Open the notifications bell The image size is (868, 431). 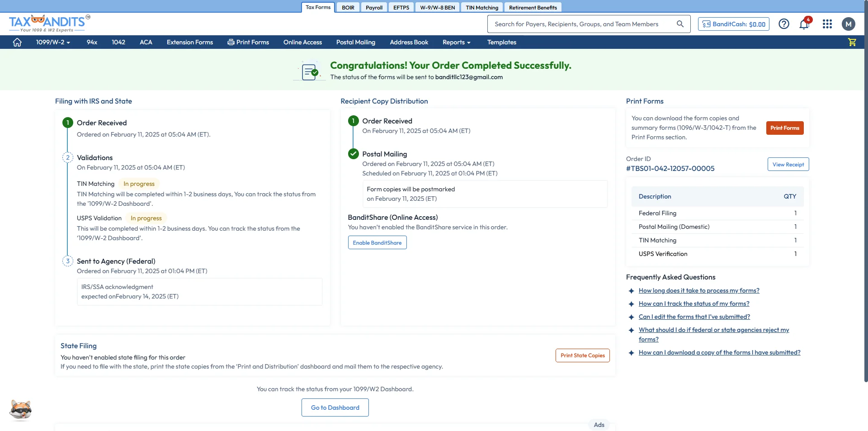(804, 24)
